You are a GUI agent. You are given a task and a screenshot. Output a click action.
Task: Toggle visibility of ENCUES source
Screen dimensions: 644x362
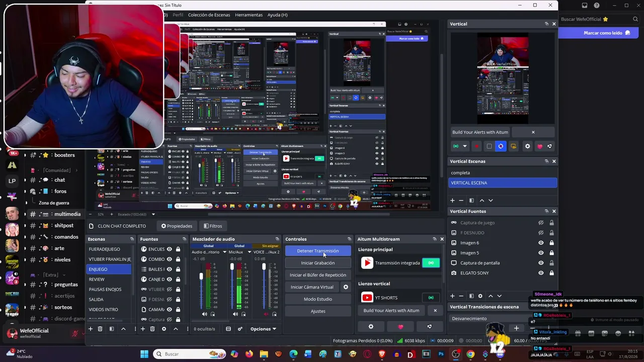click(x=170, y=249)
